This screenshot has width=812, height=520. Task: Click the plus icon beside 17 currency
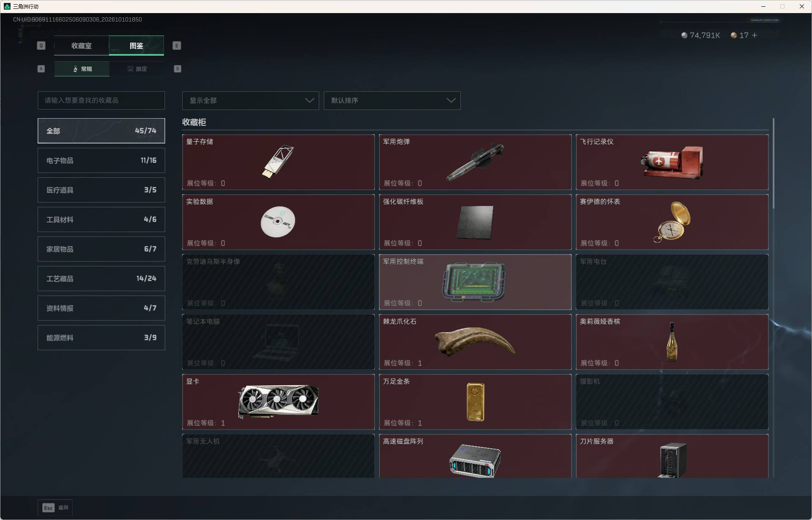(755, 35)
